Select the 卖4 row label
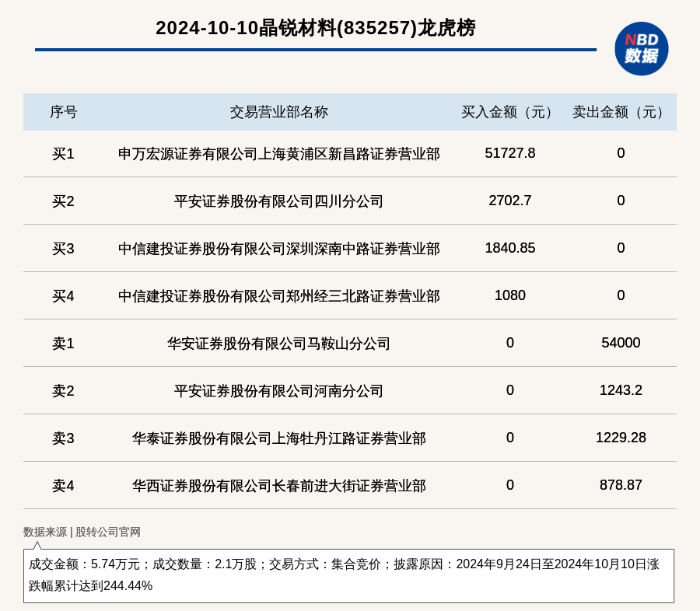 coord(64,486)
